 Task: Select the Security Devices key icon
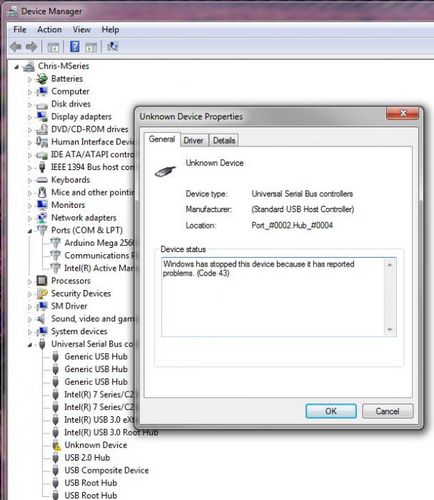click(42, 293)
